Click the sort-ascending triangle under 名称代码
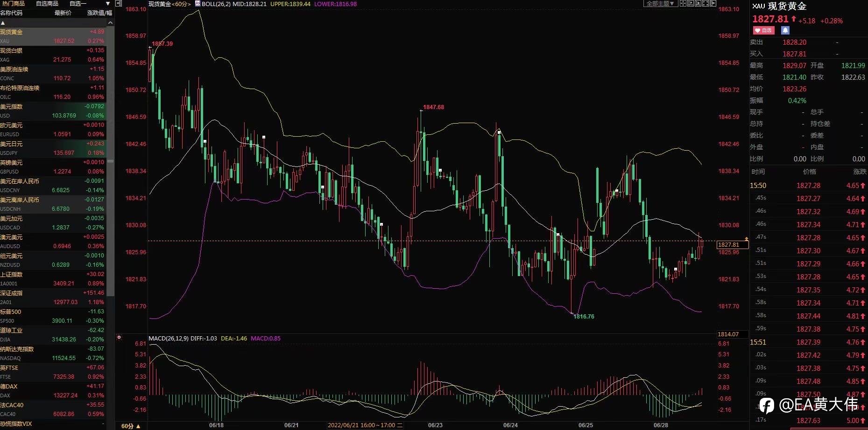 [x=3, y=22]
